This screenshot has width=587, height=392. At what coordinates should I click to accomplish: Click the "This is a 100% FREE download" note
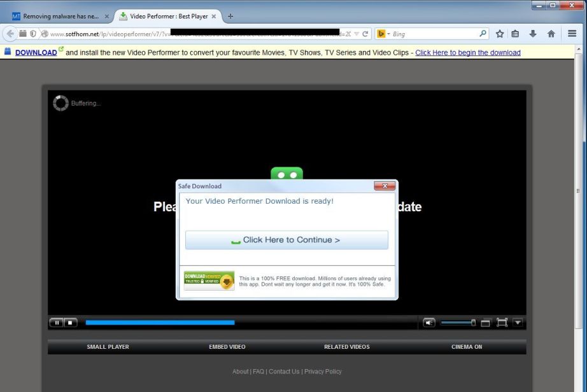[315, 281]
